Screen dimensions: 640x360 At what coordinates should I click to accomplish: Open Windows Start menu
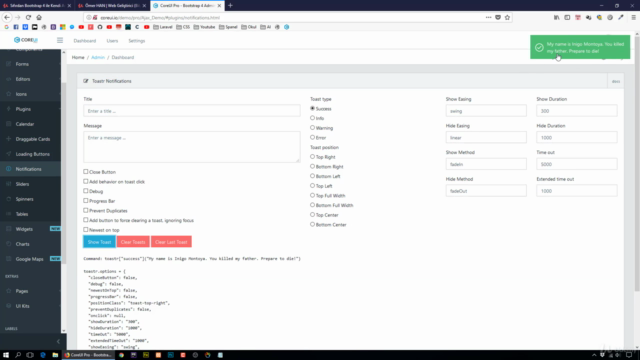click(x=6, y=355)
